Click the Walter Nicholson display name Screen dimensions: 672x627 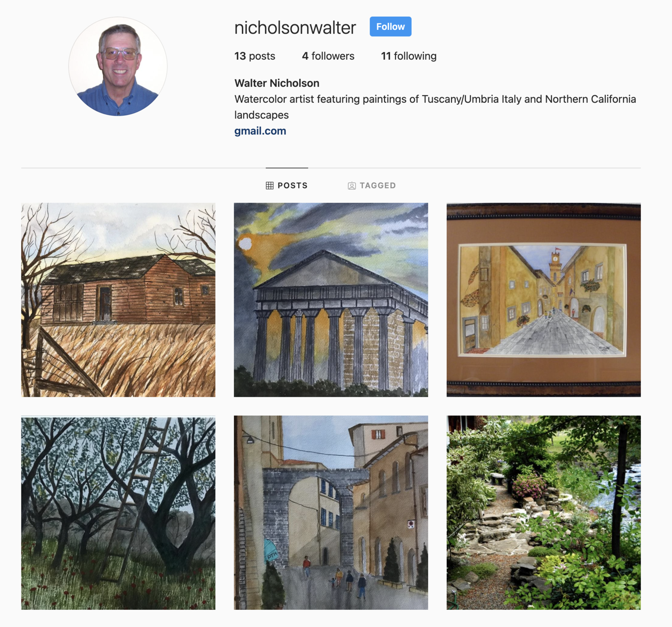[277, 83]
